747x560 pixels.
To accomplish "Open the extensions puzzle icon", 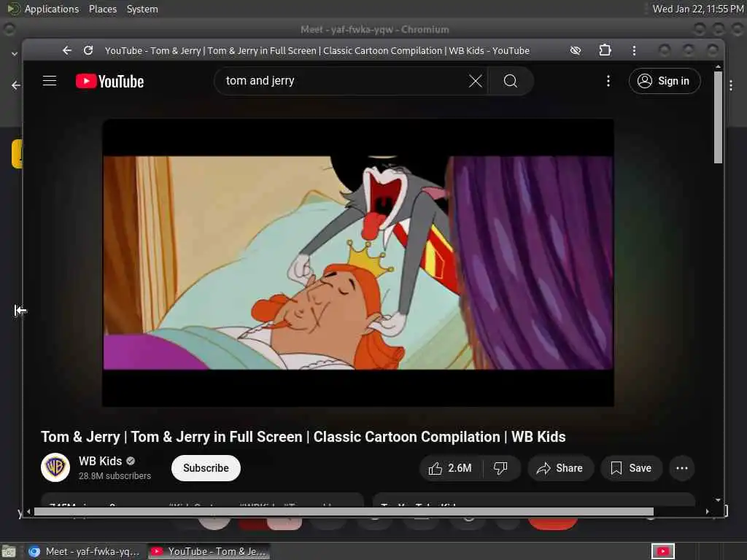I will tap(605, 50).
